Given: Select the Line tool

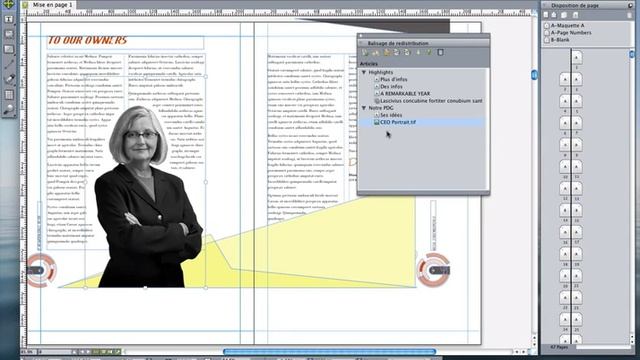Looking at the screenshot, I should pyautogui.click(x=9, y=64).
